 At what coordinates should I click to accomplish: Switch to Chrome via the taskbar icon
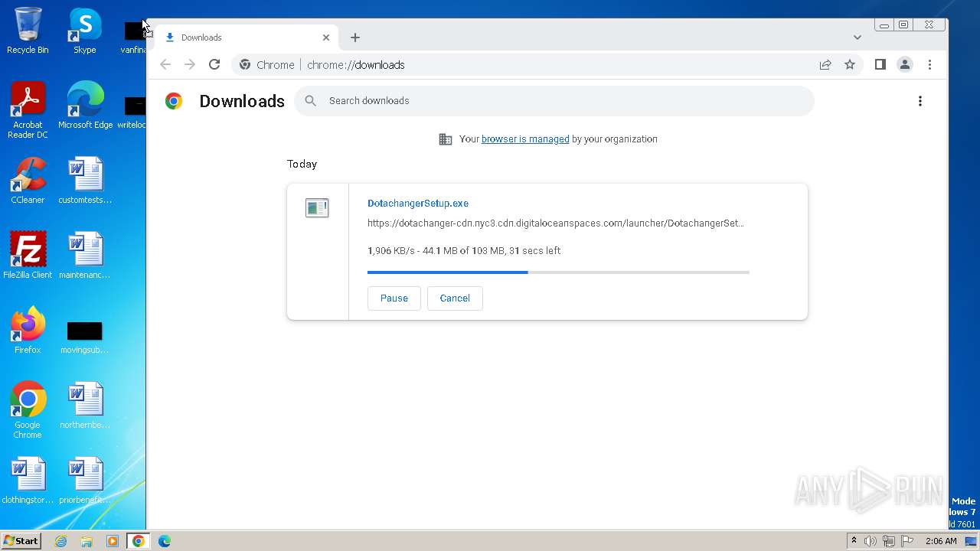(139, 541)
